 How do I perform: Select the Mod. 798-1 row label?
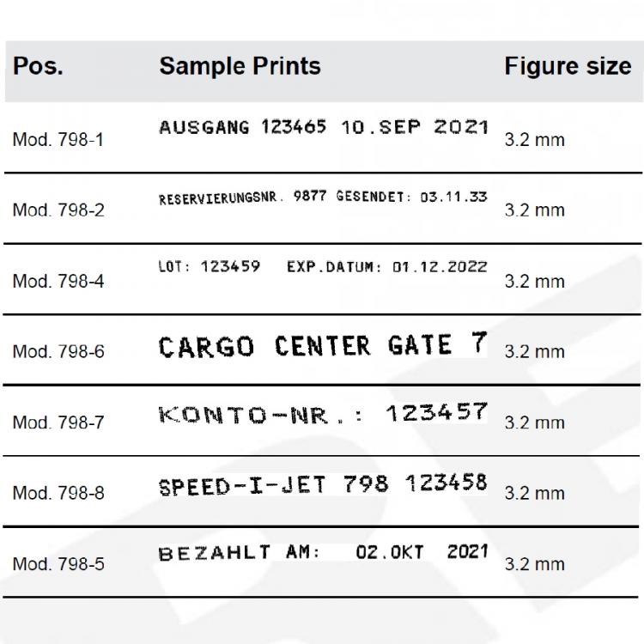58,140
